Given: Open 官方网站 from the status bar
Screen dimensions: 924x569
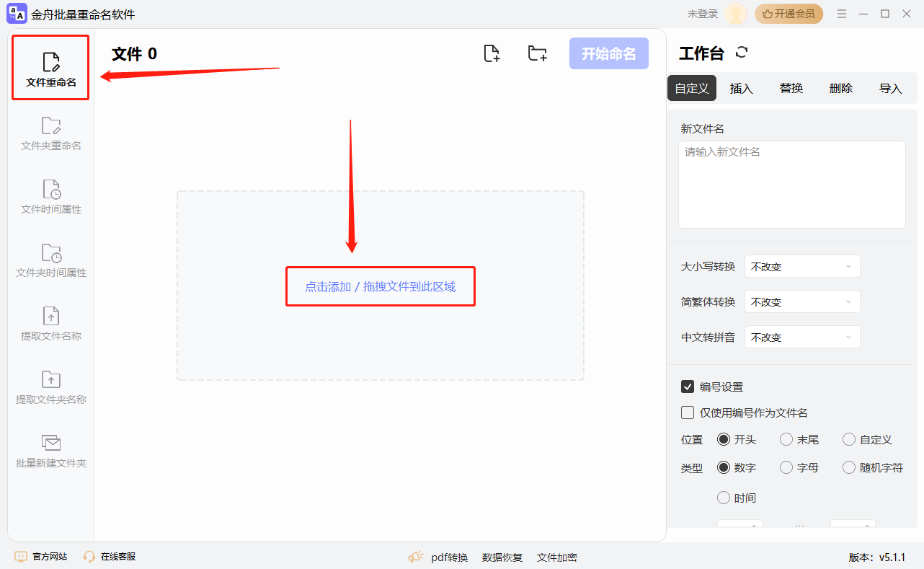Looking at the screenshot, I should tap(41, 557).
